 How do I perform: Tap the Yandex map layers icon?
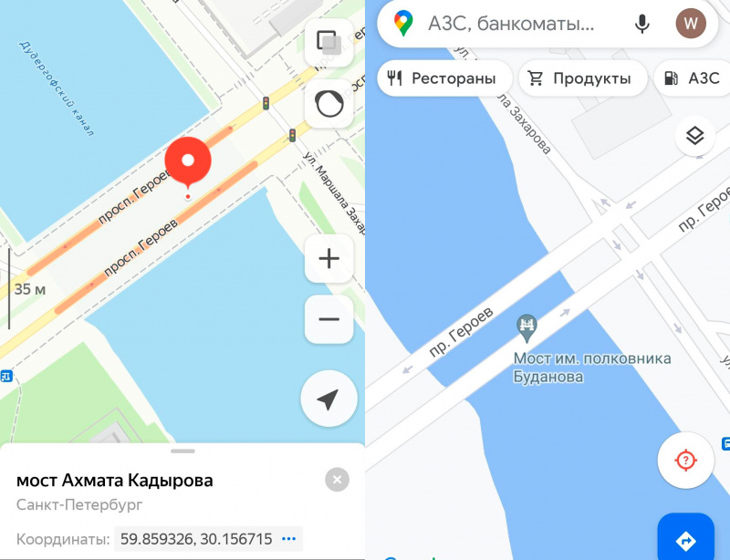click(328, 42)
